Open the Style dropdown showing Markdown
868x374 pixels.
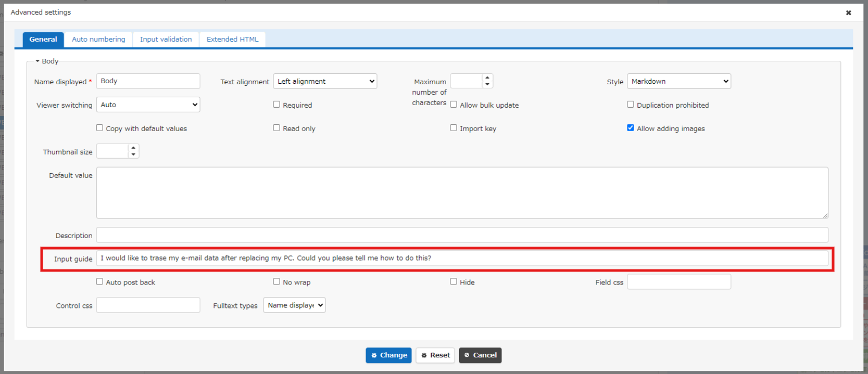[679, 81]
